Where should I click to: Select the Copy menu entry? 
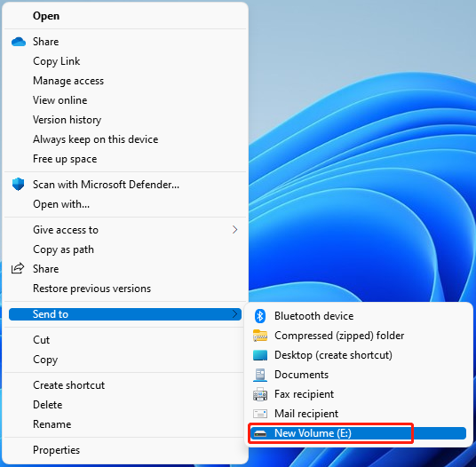tap(45, 360)
